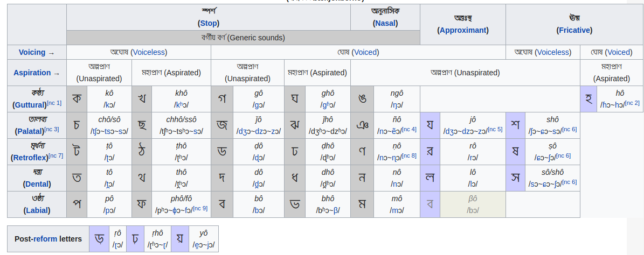Viewport: 644px width, 255px height.
Task: Follow footnote nc 7 beside Retroflex
Action: click(x=56, y=156)
